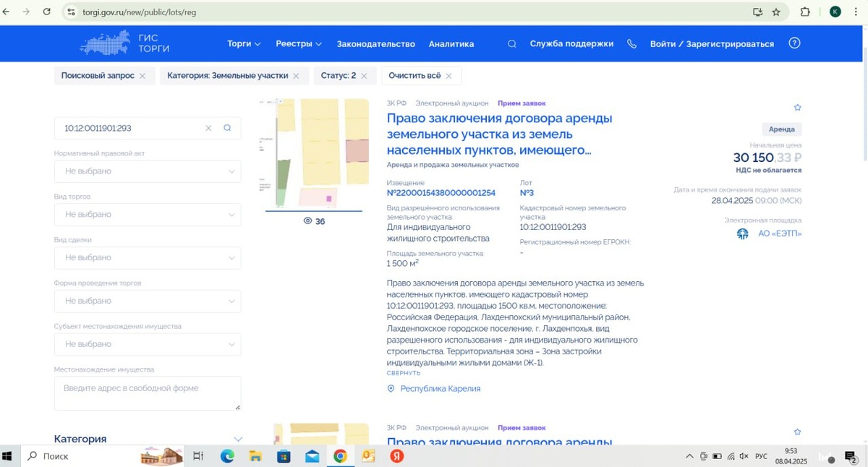Open the first lot map thumbnail
868x467 pixels.
click(x=314, y=154)
